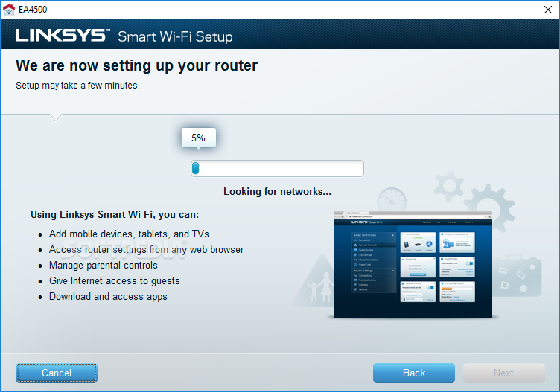Screen dimensions: 560x392
Task: Click the 'Smart Wi-Fi Setup' header title
Action: click(175, 36)
